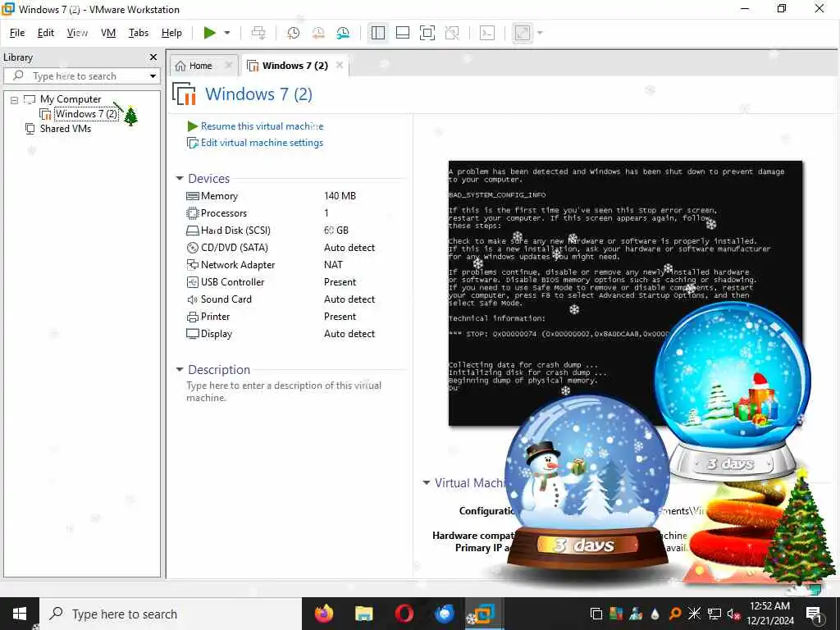The height and width of the screenshot is (630, 840).
Task: Open the power options dropdown arrow
Action: click(227, 33)
